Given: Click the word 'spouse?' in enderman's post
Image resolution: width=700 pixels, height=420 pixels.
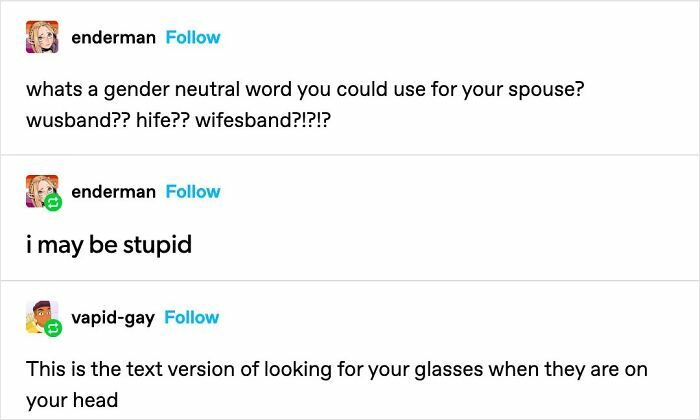Looking at the screenshot, I should [546, 90].
